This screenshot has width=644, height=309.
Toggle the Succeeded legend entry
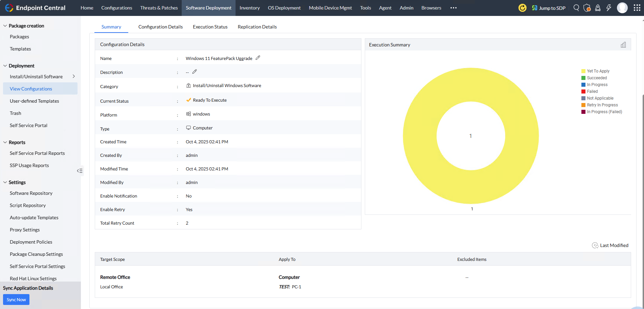[x=597, y=78]
